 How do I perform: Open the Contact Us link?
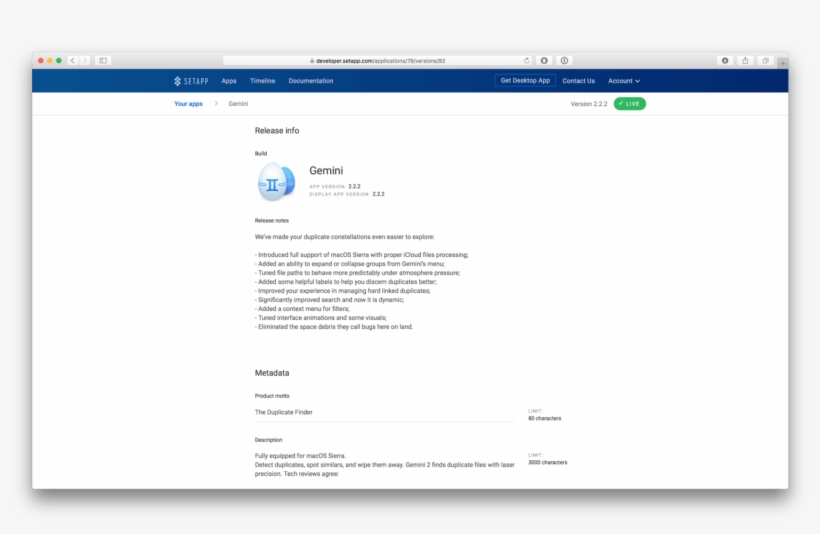coord(578,81)
